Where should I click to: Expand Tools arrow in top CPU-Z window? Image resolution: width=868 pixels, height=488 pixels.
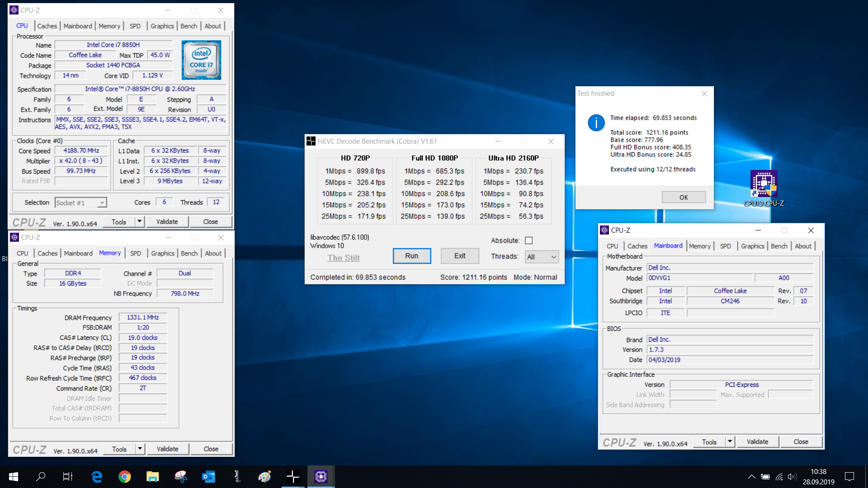140,221
